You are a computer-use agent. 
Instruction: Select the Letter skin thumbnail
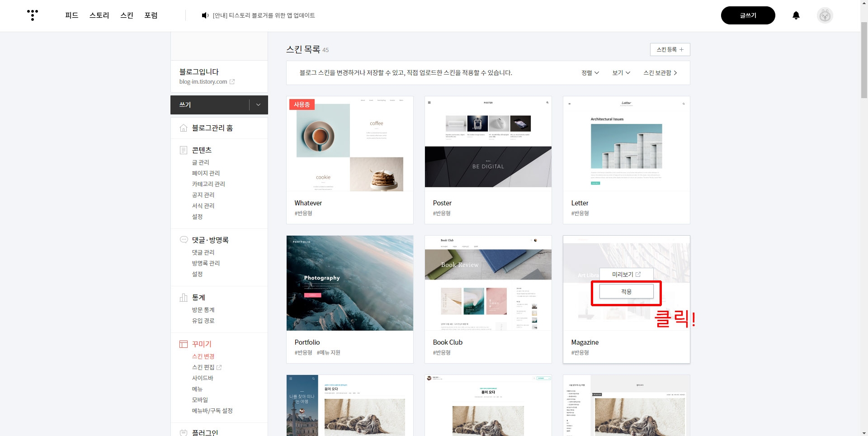click(x=627, y=144)
